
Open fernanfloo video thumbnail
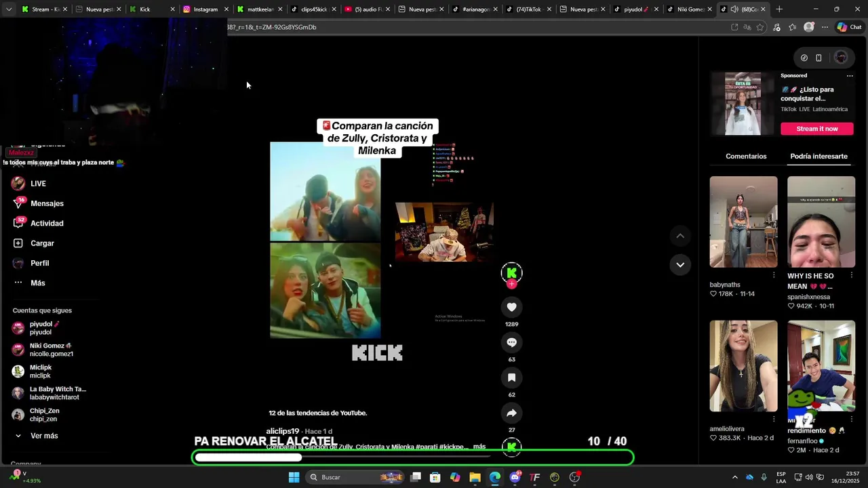coord(821,366)
